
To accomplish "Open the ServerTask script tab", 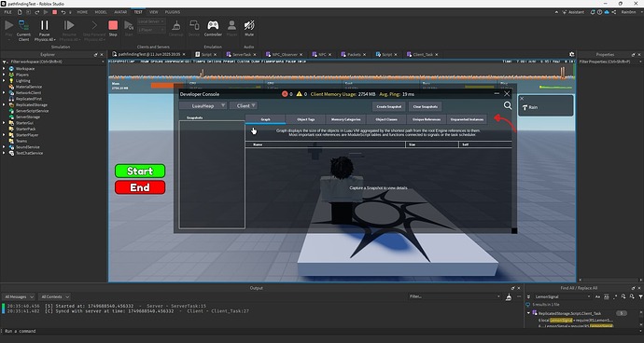I will [242, 55].
